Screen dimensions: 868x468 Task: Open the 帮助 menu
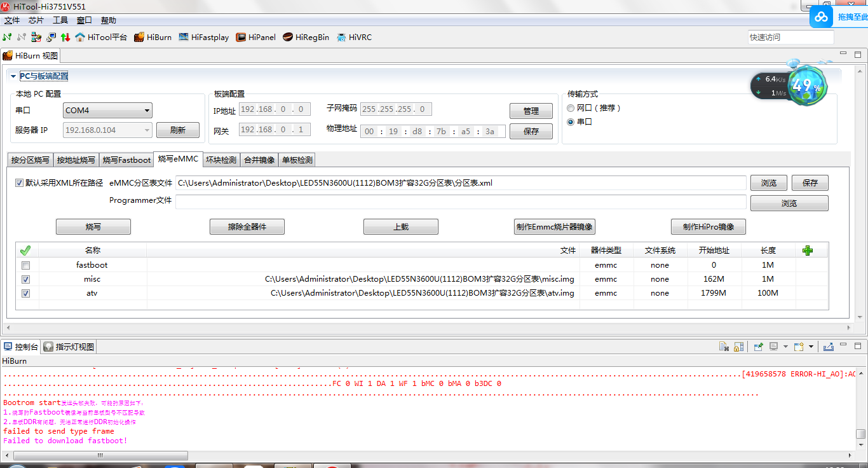109,20
